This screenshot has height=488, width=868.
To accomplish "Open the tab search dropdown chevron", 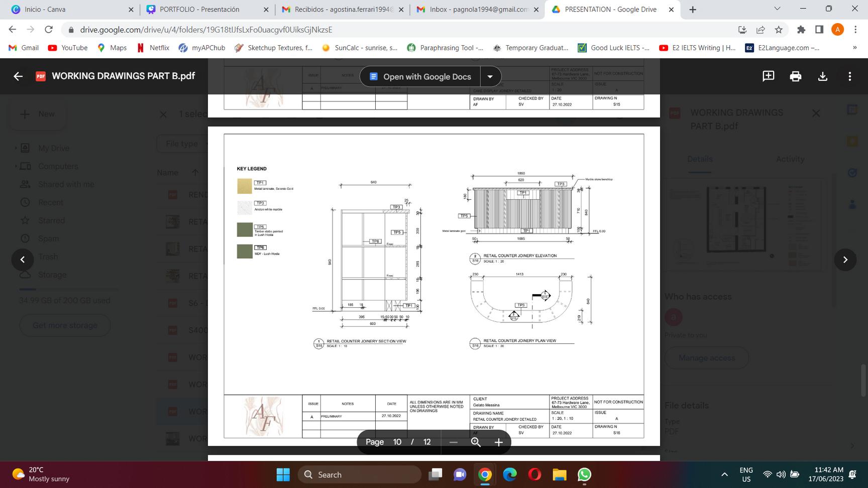I will point(777,9).
